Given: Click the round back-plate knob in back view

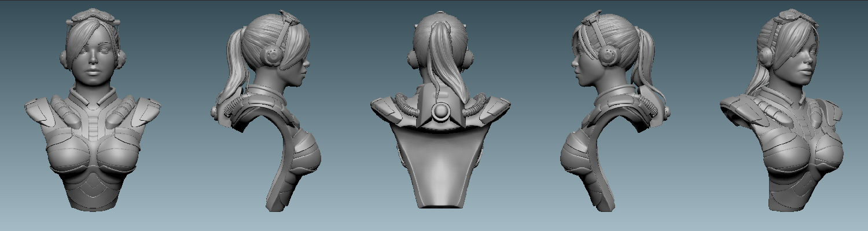Looking at the screenshot, I should [441, 110].
